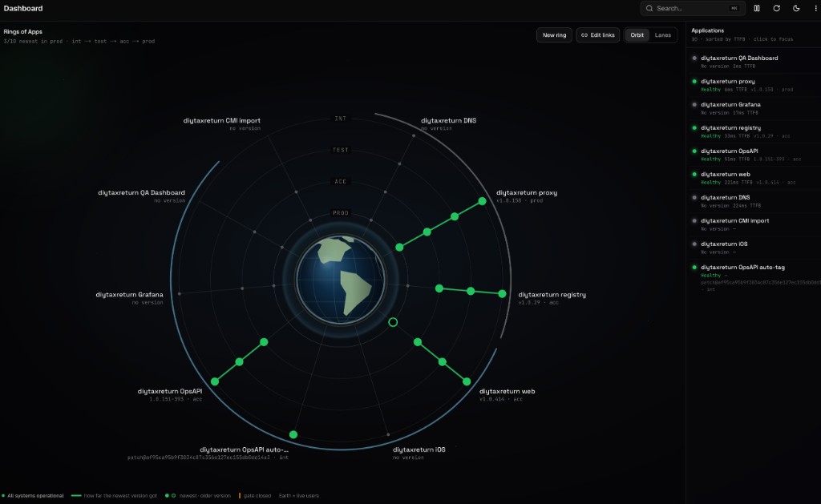821x504 pixels.
Task: Click the ACC ring label
Action: [x=340, y=182]
